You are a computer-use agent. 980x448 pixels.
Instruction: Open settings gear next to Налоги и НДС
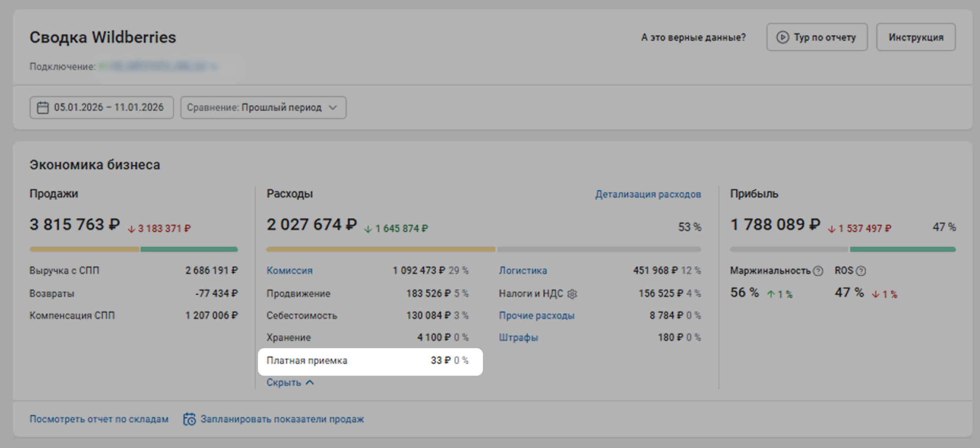point(572,294)
